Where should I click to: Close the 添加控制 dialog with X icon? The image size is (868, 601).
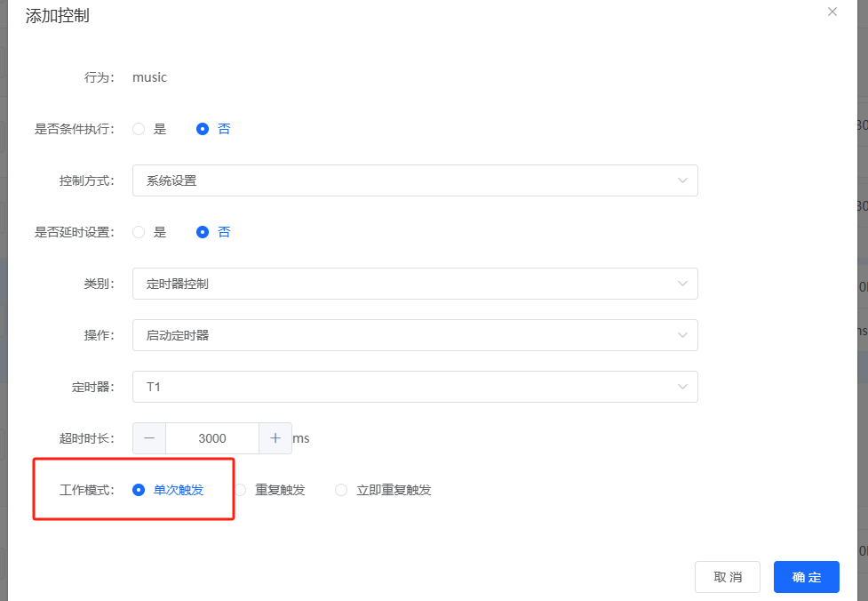[832, 12]
